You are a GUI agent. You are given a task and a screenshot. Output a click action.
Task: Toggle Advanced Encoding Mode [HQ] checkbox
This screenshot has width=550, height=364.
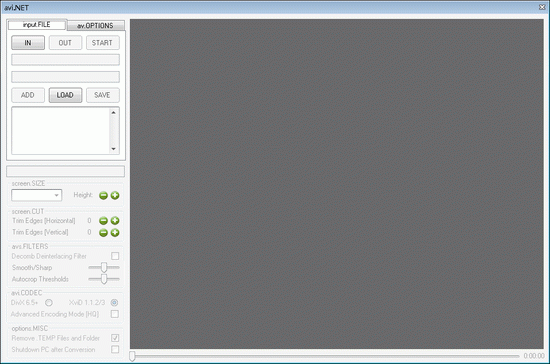click(x=115, y=314)
